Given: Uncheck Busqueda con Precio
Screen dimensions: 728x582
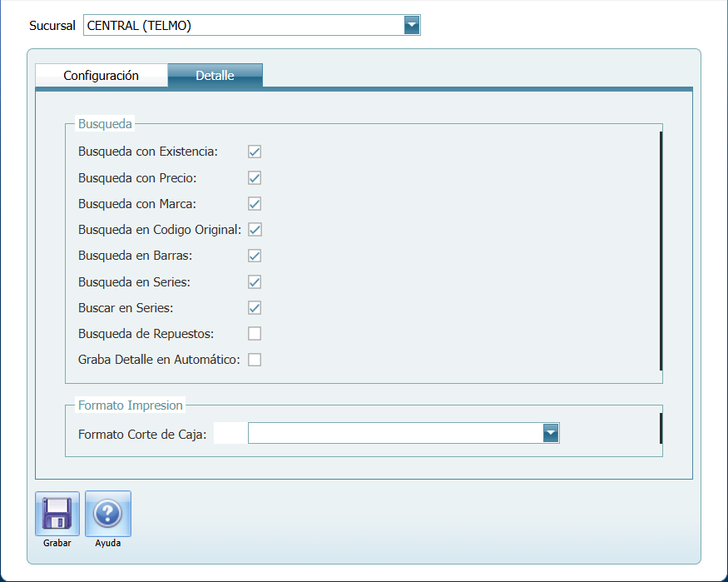Looking at the screenshot, I should [255, 177].
